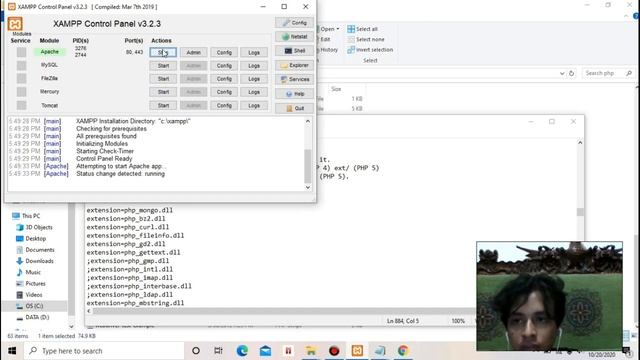Start the Tomcat module
Image resolution: width=640 pixels, height=360 pixels.
(163, 105)
